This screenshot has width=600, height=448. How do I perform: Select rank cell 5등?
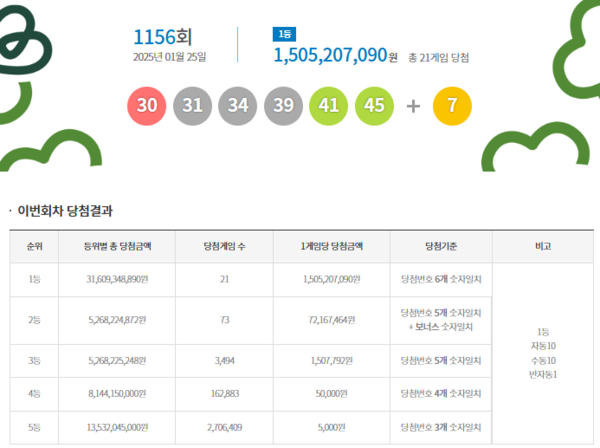point(34,427)
